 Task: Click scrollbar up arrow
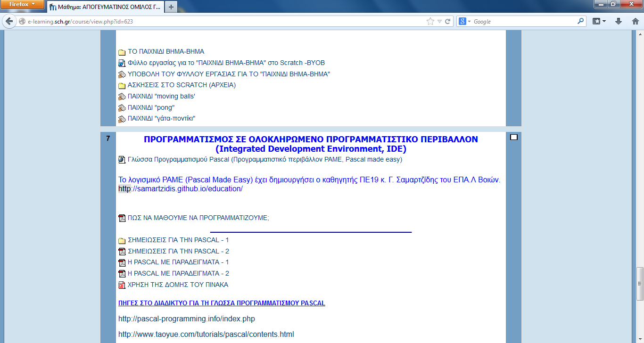pyautogui.click(x=640, y=34)
